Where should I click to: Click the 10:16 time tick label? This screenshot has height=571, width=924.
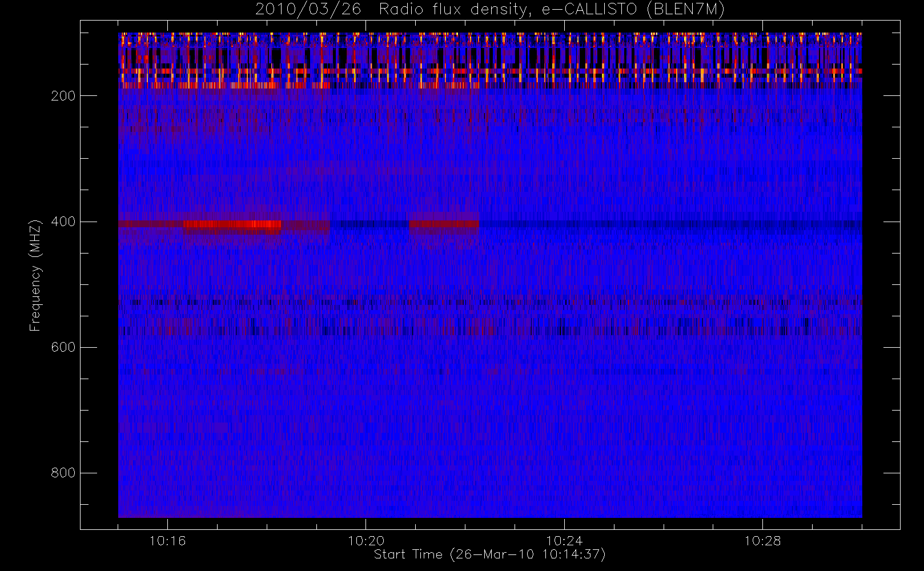(167, 541)
